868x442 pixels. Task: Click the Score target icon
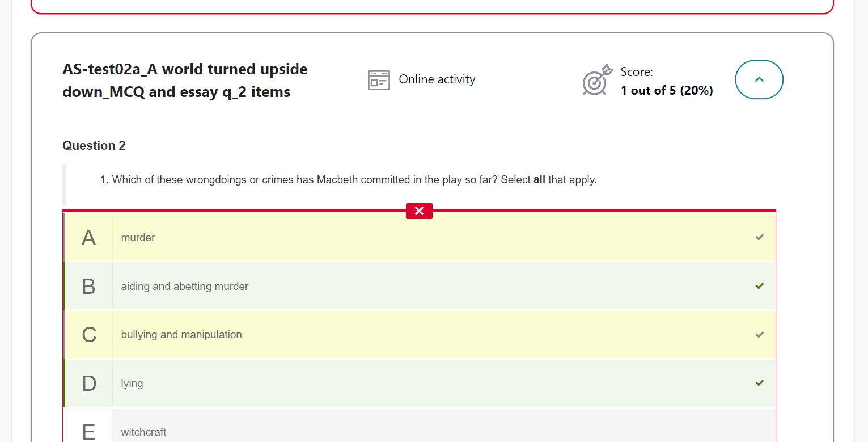[596, 81]
